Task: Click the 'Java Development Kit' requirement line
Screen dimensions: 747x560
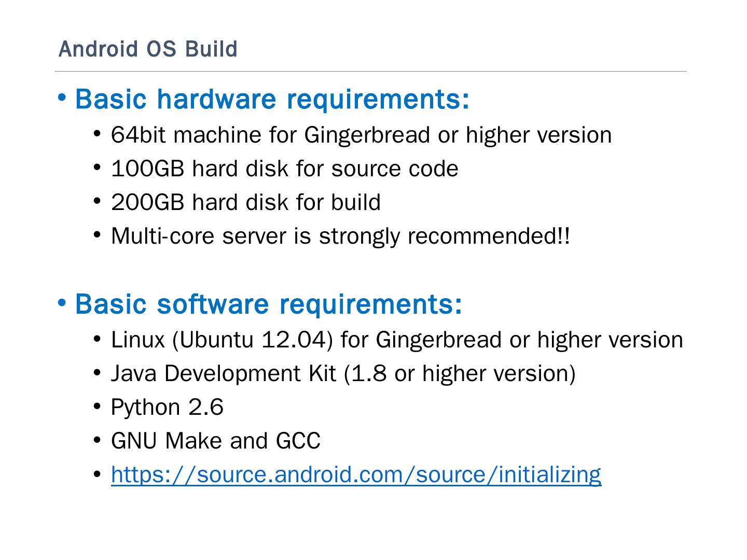Action: click(x=343, y=374)
